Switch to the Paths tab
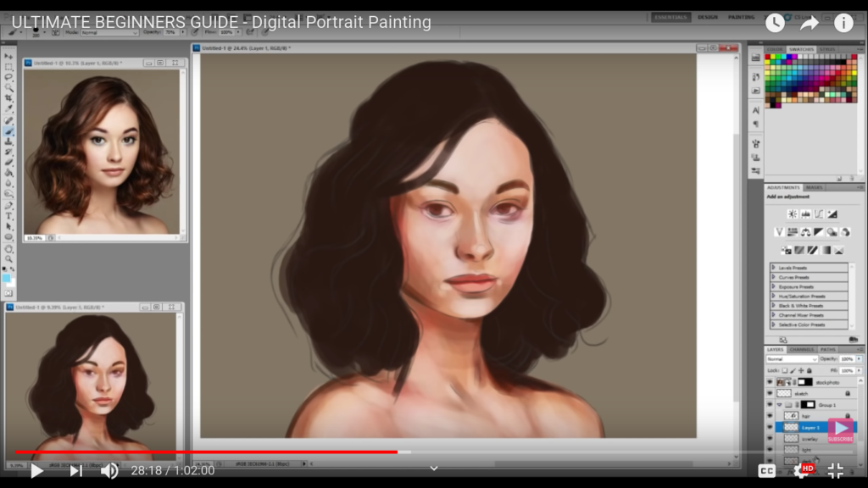The height and width of the screenshot is (488, 868). pyautogui.click(x=827, y=350)
